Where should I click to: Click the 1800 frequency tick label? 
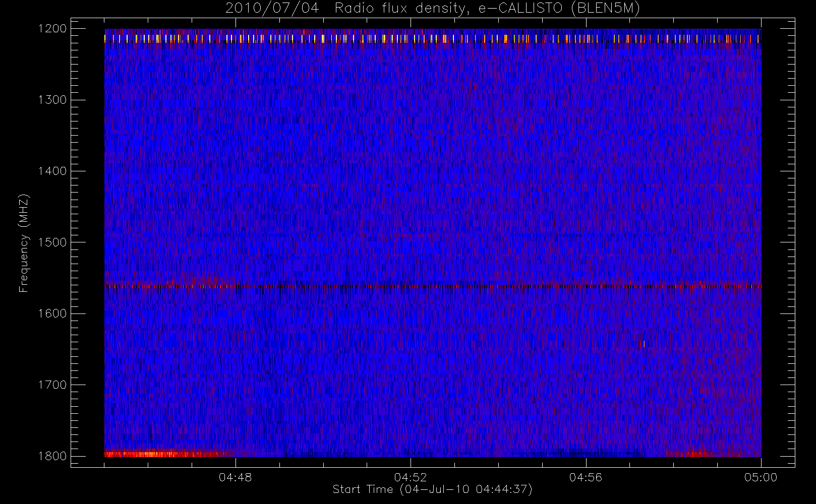click(52, 456)
